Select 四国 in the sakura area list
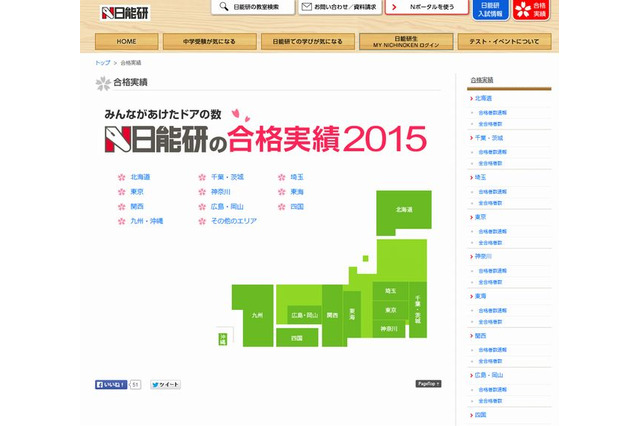Image resolution: width=640 pixels, height=426 pixels. click(297, 206)
